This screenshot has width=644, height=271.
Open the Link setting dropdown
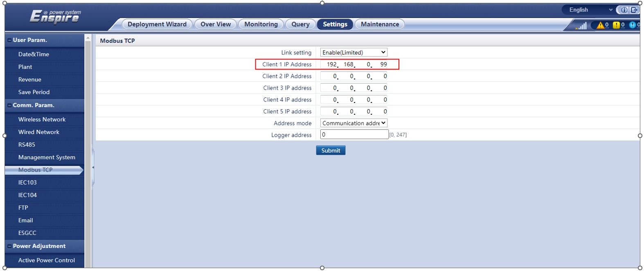pos(354,52)
